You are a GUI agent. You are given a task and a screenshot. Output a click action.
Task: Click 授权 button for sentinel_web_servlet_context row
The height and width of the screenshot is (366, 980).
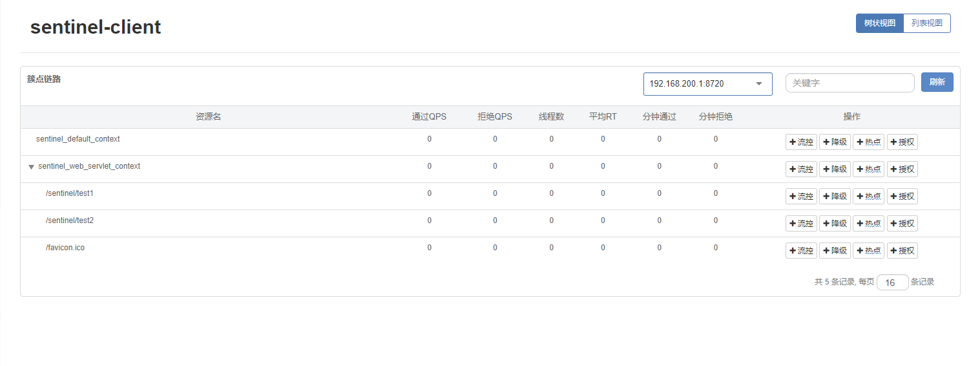click(x=902, y=169)
